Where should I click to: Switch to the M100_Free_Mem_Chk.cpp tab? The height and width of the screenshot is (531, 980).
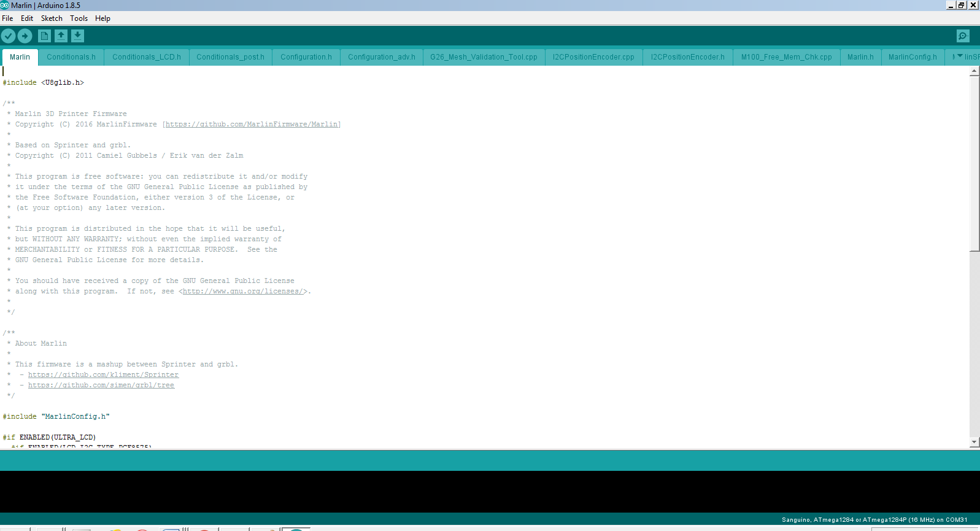coord(787,57)
